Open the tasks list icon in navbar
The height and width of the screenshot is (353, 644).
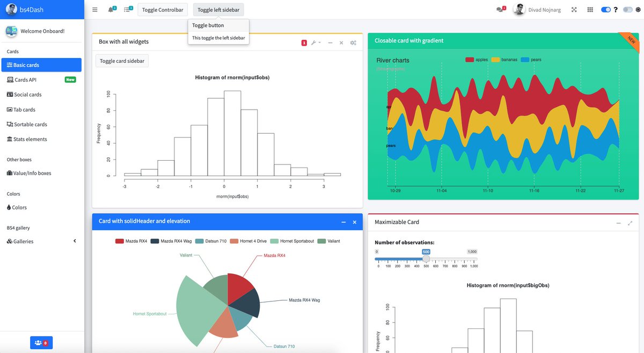point(128,9)
